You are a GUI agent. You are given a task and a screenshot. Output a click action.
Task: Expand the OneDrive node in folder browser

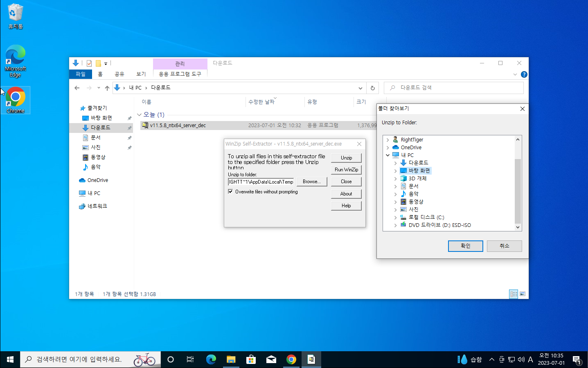coord(387,148)
